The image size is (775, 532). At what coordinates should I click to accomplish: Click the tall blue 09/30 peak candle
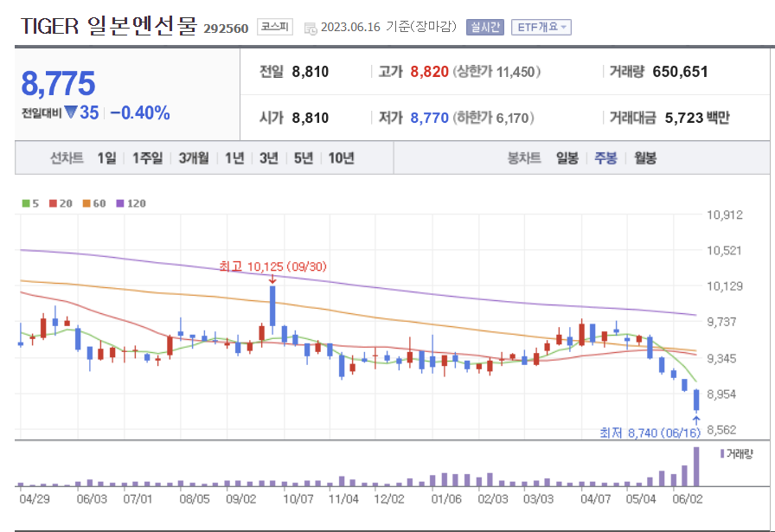[x=272, y=305]
